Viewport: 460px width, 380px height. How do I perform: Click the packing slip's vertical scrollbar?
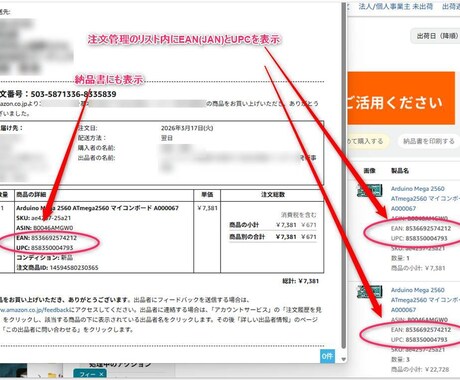(x=343, y=175)
